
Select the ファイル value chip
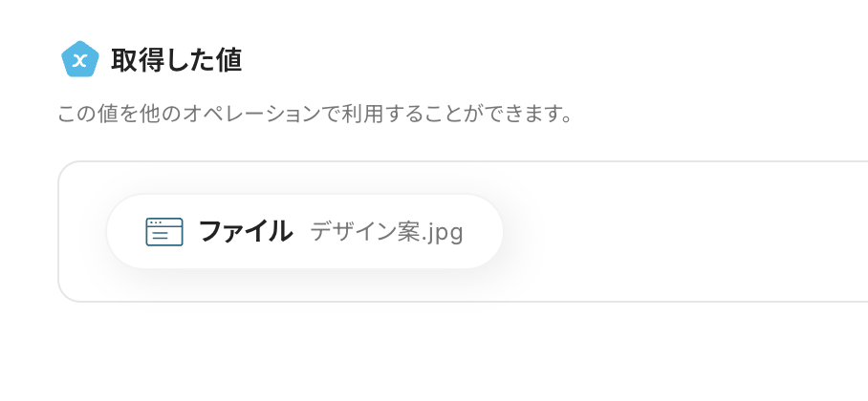click(x=304, y=232)
